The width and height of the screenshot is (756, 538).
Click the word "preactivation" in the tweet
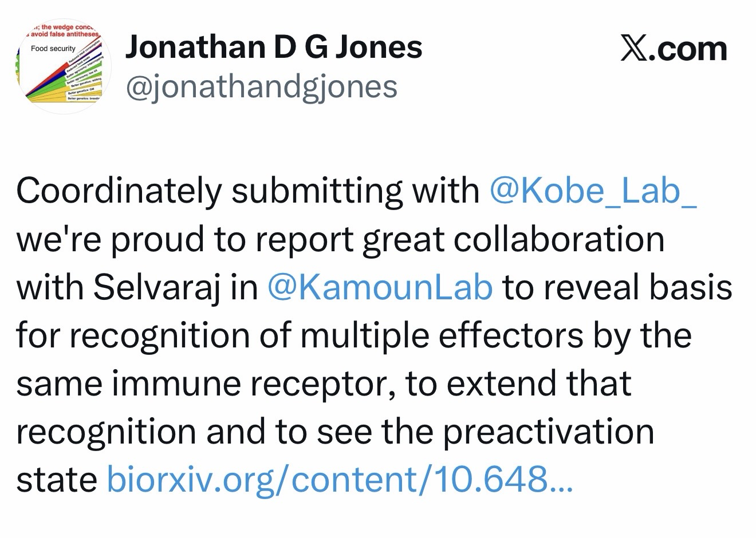pos(548,431)
